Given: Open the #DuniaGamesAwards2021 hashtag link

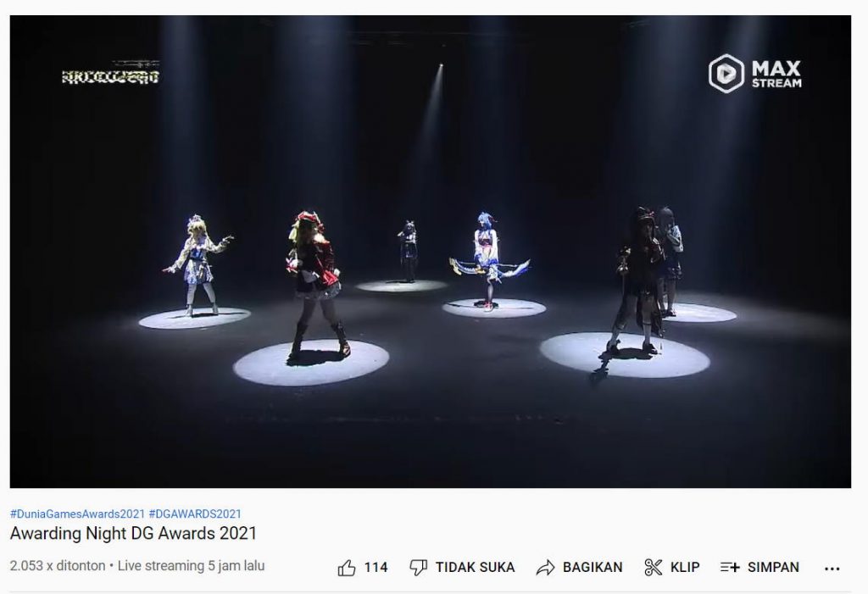Looking at the screenshot, I should click(77, 514).
